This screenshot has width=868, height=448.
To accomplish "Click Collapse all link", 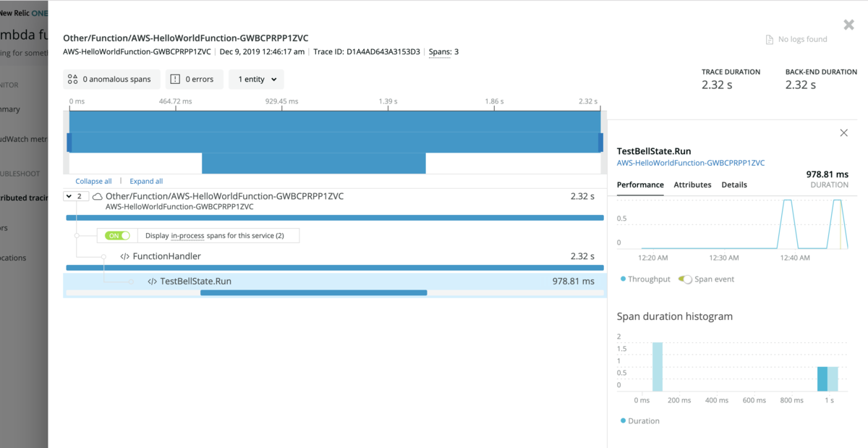I will (x=93, y=181).
